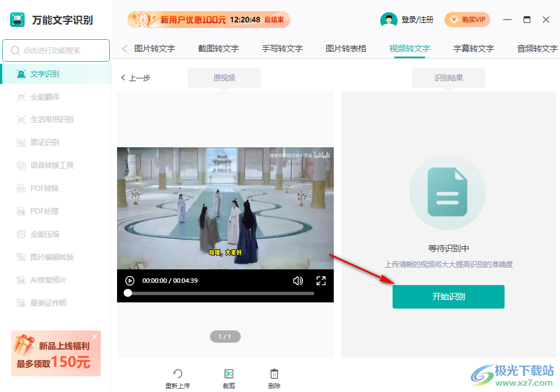Click the 上传清晰的视频 hint text
The width and height of the screenshot is (560, 392).
tap(449, 264)
